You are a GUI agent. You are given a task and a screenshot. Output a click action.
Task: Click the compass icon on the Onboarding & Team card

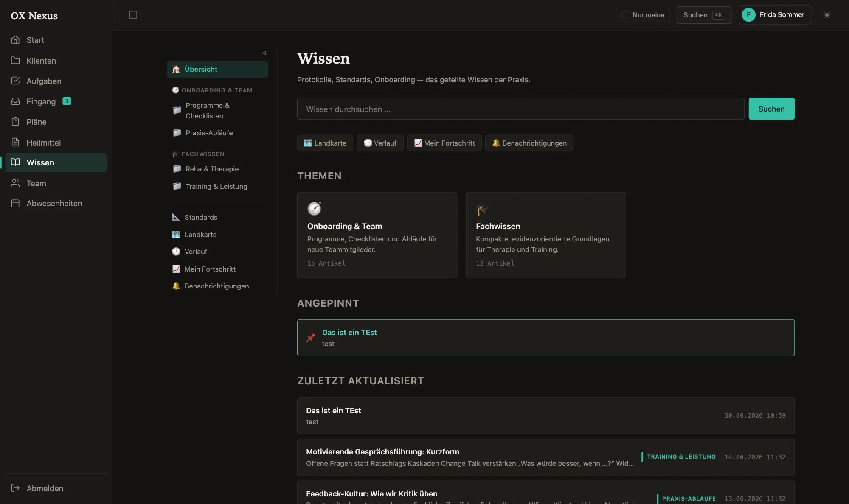tap(315, 209)
